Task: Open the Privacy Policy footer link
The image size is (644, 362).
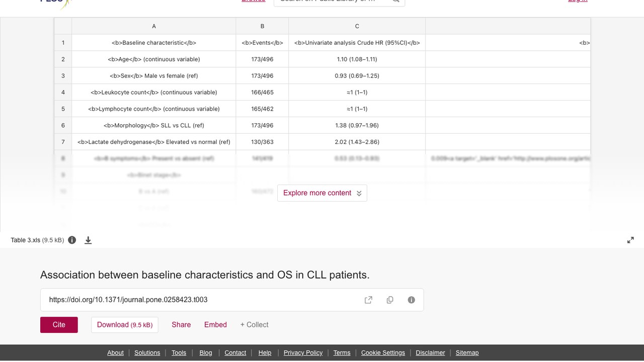Action: [x=303, y=353]
